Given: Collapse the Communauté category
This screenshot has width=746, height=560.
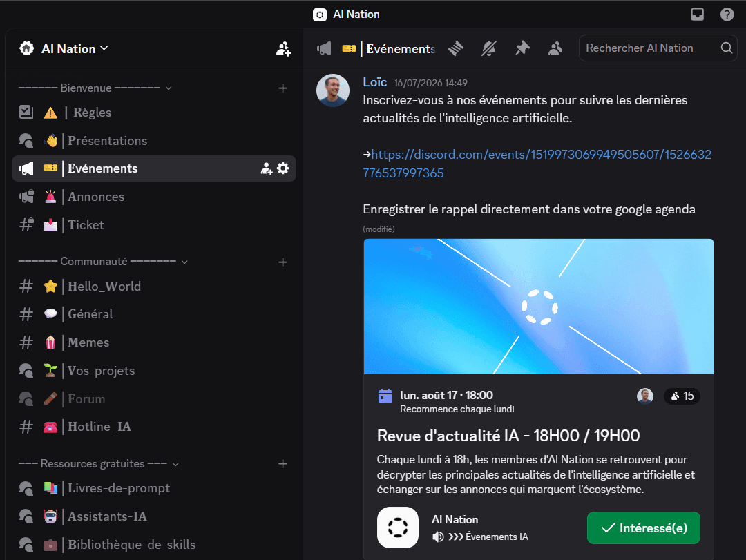Looking at the screenshot, I should tap(103, 262).
